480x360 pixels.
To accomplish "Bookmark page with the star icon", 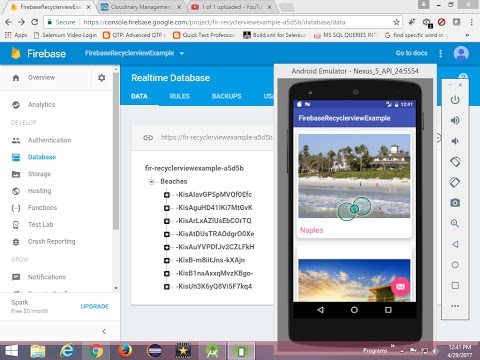I will coord(396,22).
